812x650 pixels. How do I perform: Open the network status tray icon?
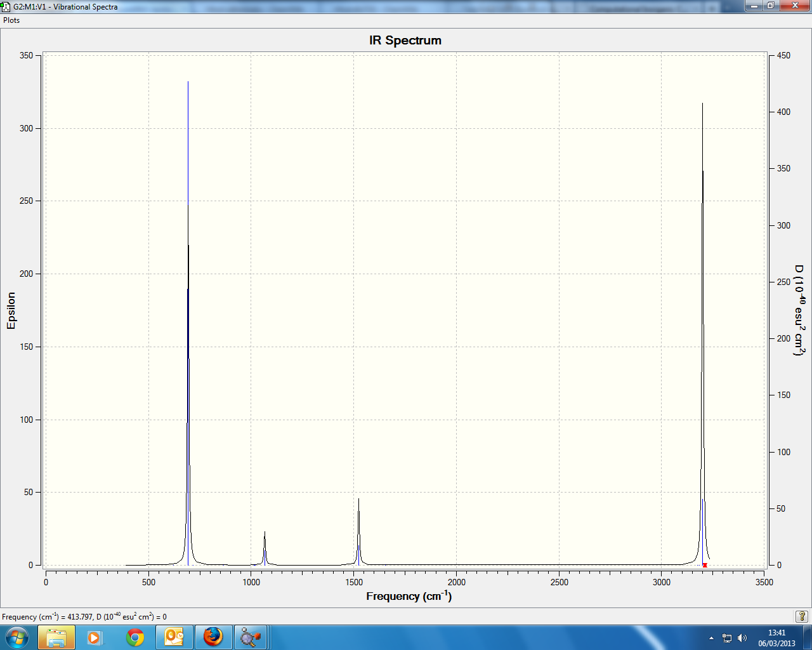(727, 638)
